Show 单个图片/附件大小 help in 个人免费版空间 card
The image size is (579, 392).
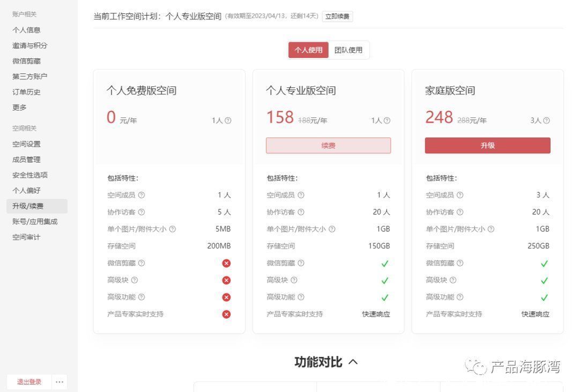point(173,229)
